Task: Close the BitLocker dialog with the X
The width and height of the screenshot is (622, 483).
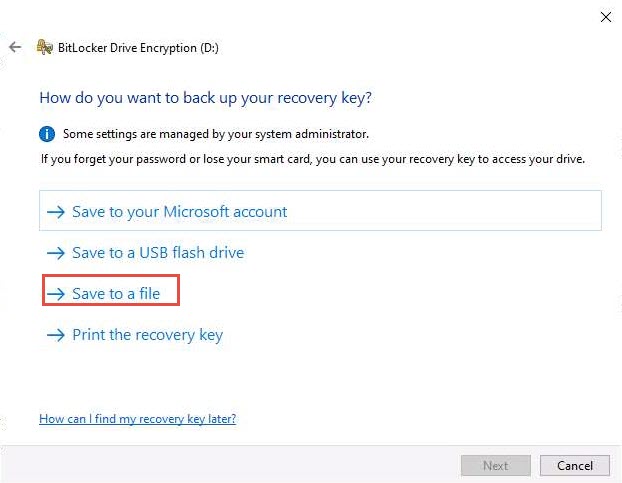Action: (x=605, y=17)
